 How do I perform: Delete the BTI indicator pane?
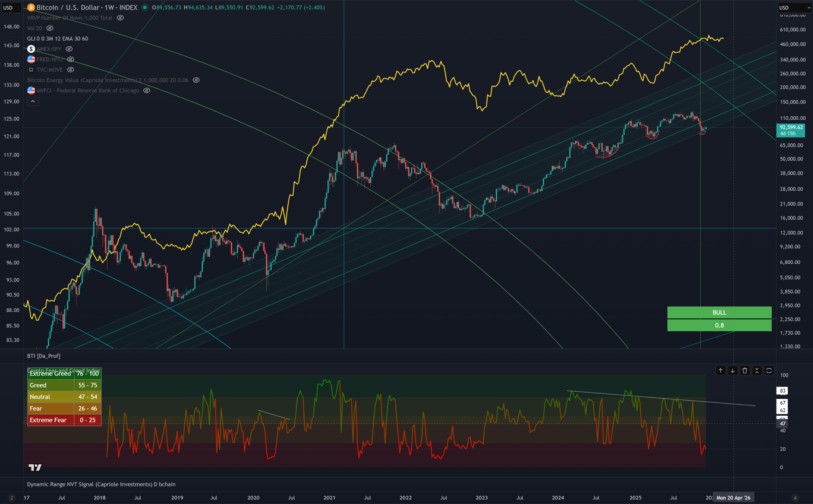(x=745, y=370)
